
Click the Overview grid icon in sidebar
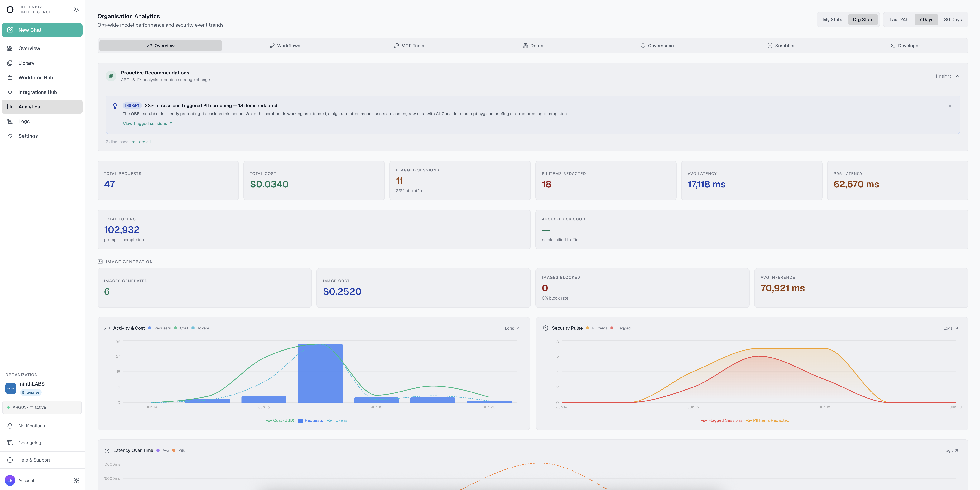pyautogui.click(x=10, y=48)
